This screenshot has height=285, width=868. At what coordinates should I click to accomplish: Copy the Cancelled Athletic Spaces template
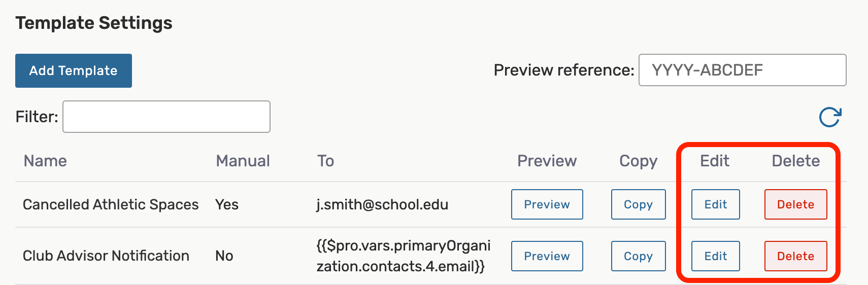[638, 204]
